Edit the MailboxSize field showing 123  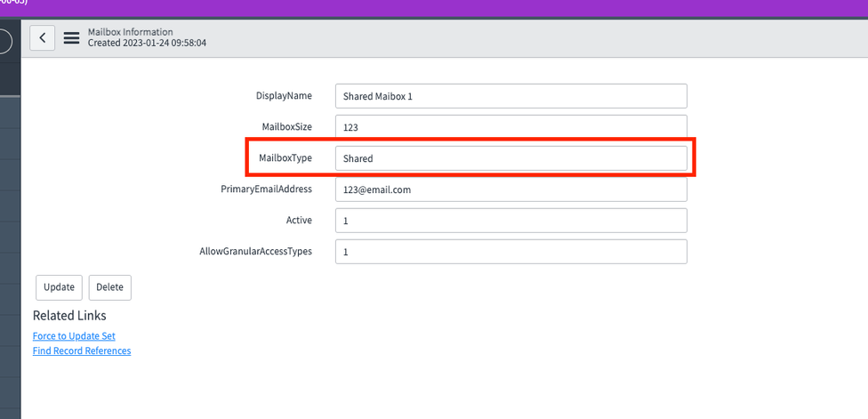tap(511, 127)
